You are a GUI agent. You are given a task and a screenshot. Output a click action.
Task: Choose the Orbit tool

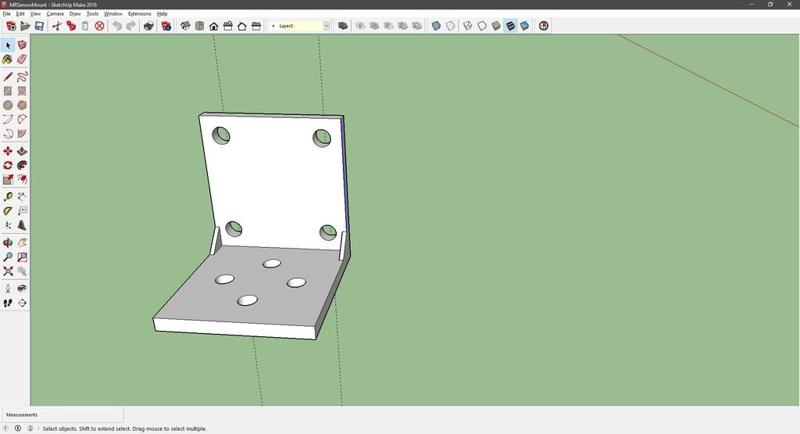pyautogui.click(x=8, y=243)
